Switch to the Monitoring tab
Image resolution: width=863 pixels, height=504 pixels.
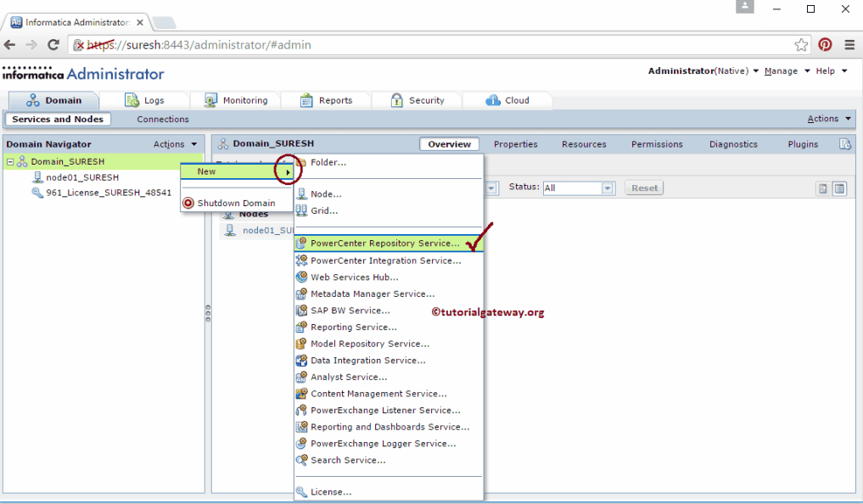[235, 99]
